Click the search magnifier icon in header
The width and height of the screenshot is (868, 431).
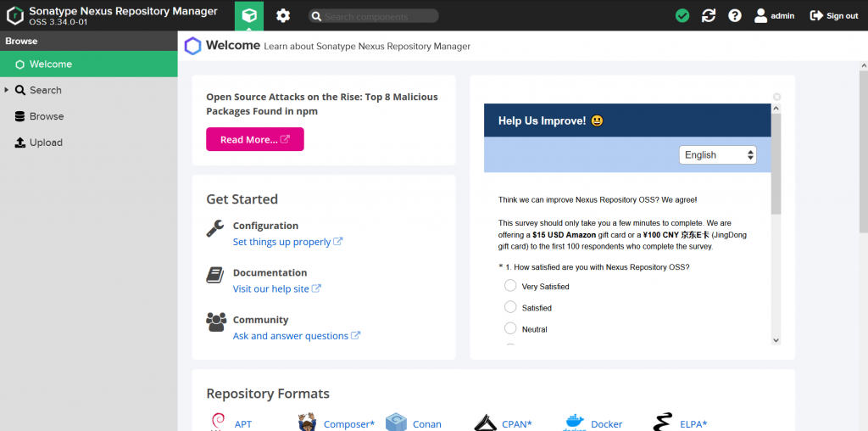317,17
